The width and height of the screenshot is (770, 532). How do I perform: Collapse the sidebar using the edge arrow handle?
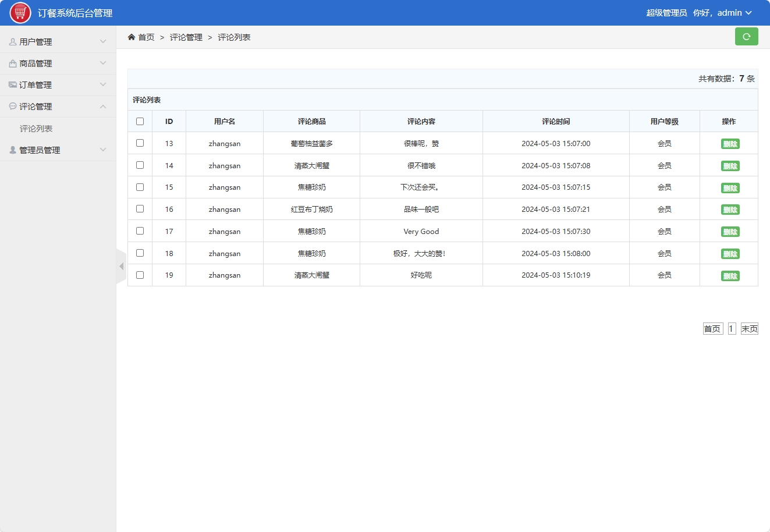(121, 266)
